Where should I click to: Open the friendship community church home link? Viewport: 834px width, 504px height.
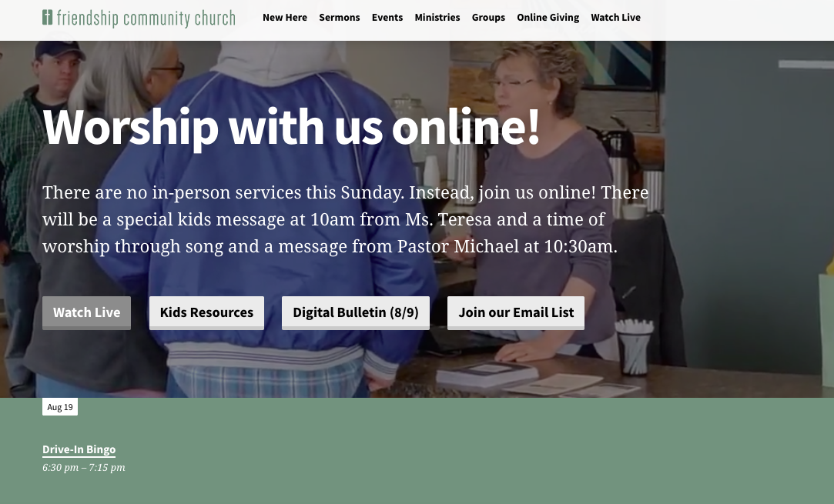(139, 18)
